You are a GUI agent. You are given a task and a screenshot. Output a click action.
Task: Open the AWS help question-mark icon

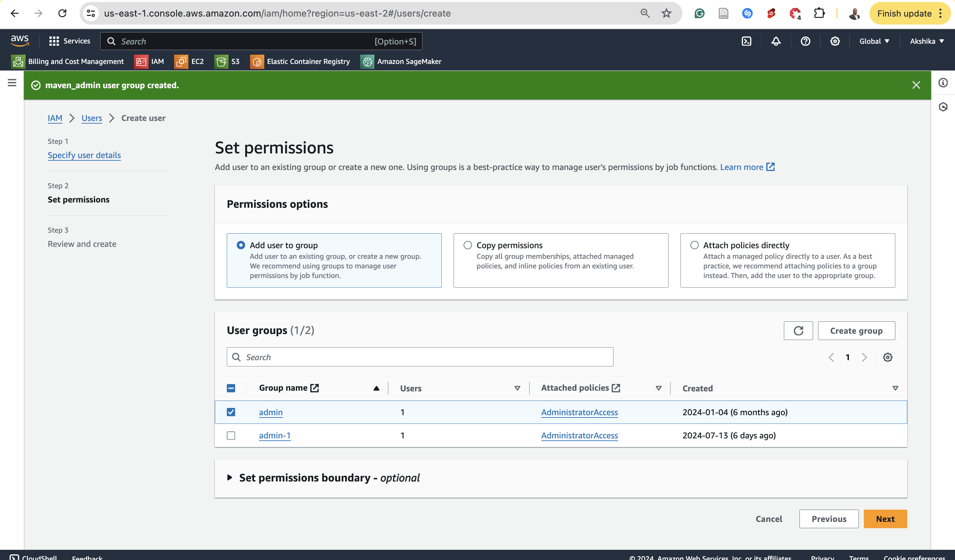coord(805,41)
